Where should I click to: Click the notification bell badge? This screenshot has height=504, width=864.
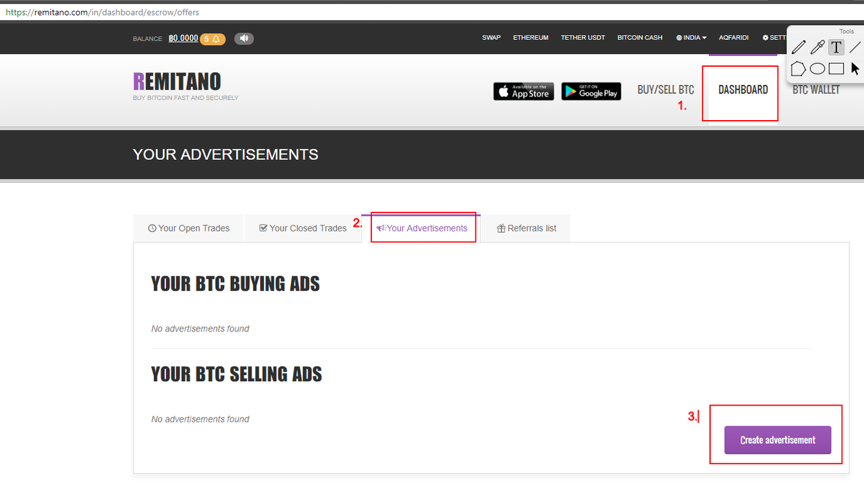213,38
